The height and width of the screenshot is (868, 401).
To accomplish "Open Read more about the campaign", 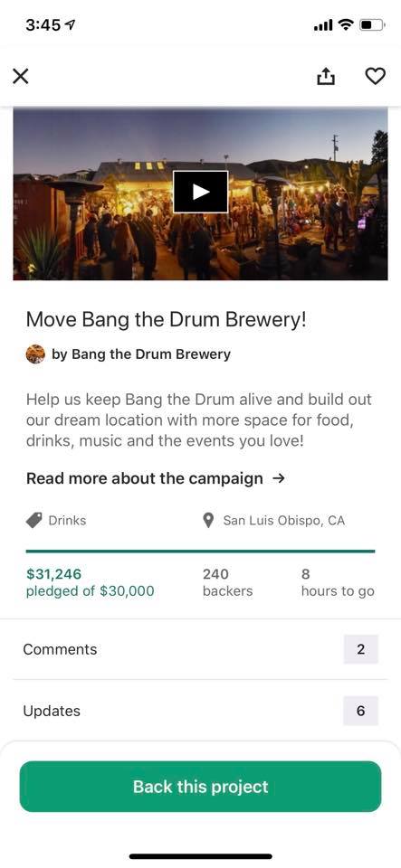I will 145,478.
